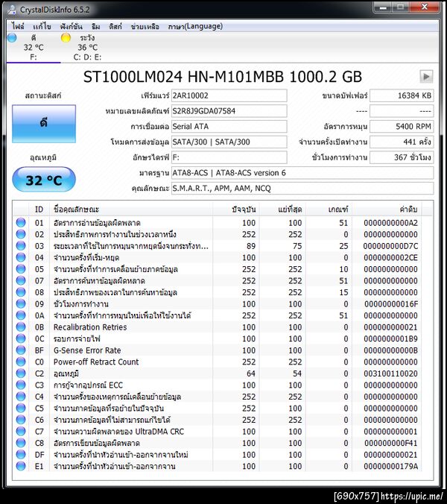447x504 pixels.
Task: Click the status icon of attribute C4
Action: coord(21,397)
